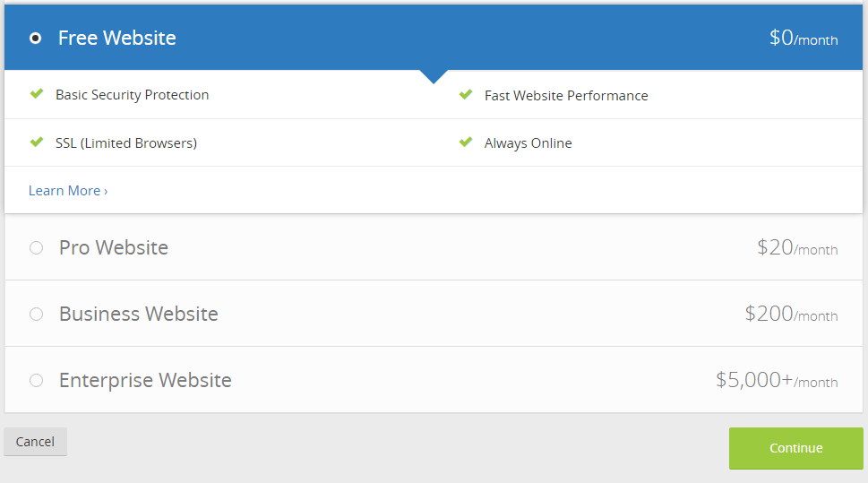Click the Fast Website Performance checkmark icon

coord(466,94)
